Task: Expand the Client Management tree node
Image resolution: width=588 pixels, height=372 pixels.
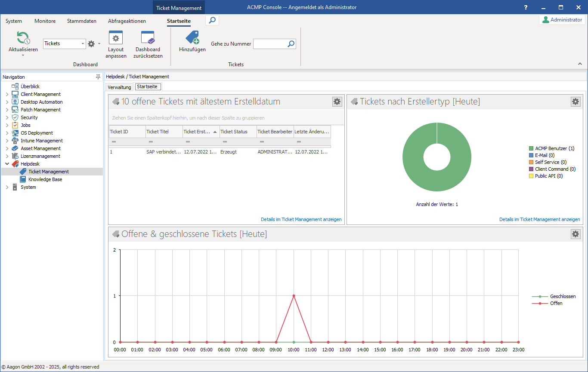Action: 6,94
